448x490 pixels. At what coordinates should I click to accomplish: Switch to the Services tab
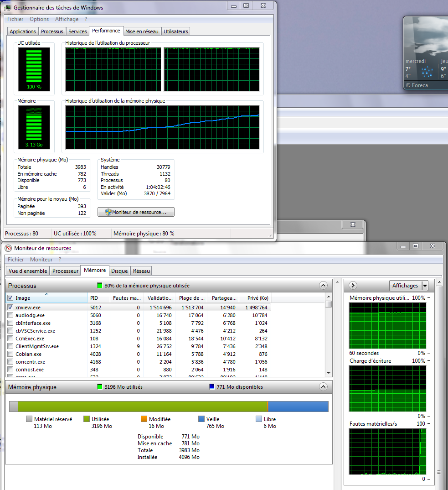[78, 31]
